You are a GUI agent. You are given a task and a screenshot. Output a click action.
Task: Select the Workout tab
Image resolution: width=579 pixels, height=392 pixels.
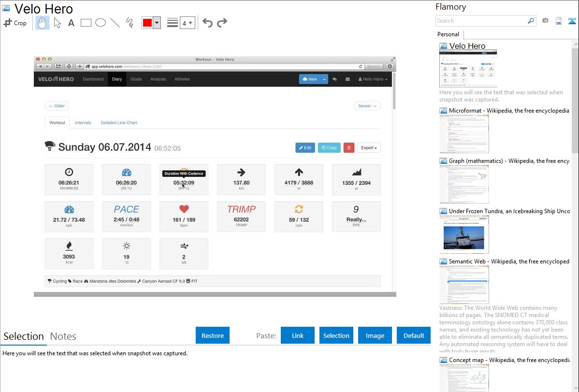(57, 123)
